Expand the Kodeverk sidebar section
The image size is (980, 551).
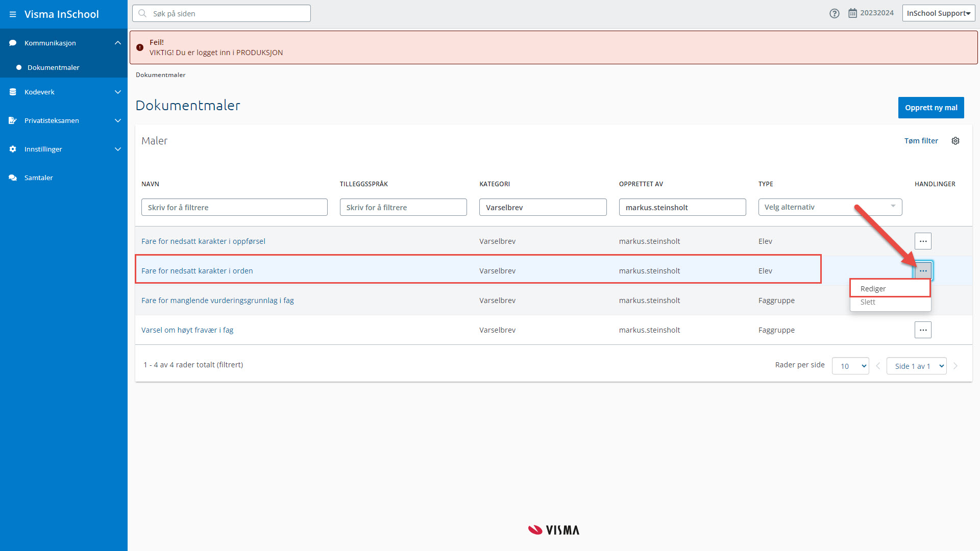pos(118,92)
